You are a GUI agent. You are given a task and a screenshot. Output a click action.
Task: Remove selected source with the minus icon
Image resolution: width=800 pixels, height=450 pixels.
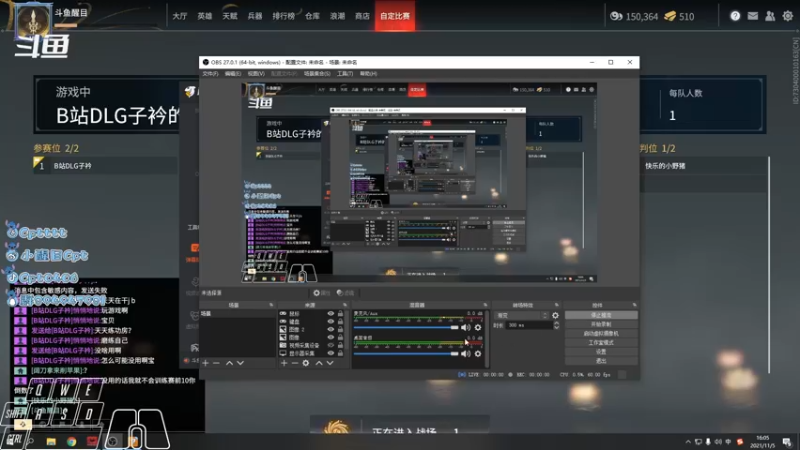pos(295,363)
